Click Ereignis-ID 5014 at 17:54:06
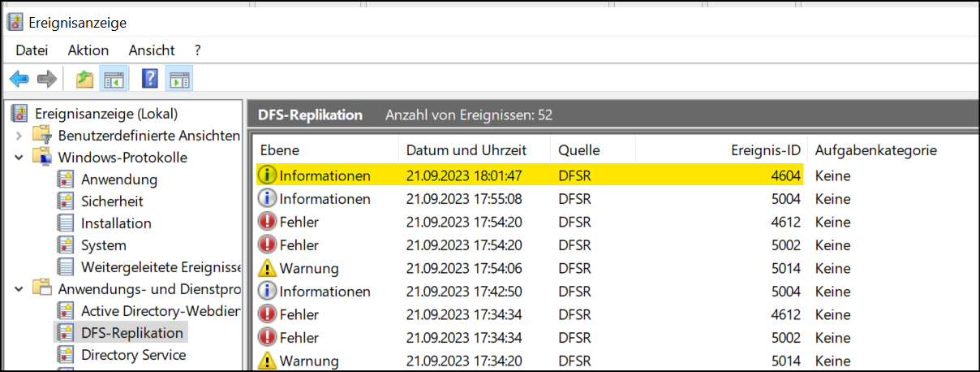 (785, 268)
